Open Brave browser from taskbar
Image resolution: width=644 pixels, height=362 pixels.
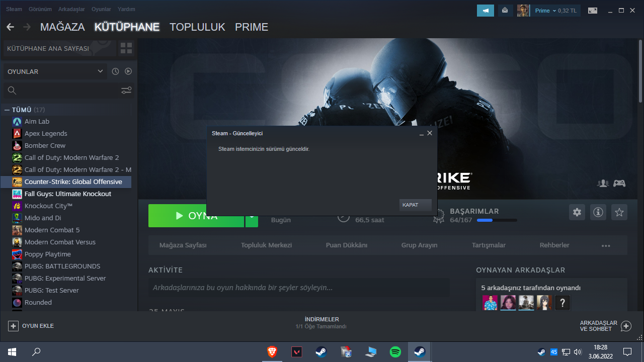click(272, 352)
